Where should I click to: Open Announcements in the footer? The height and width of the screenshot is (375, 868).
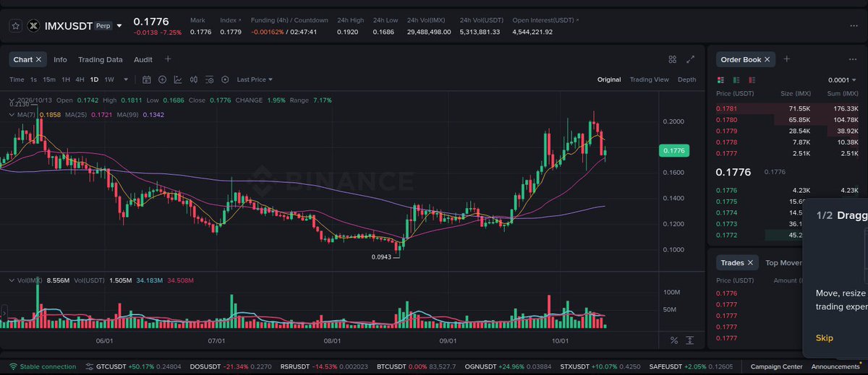tap(835, 366)
